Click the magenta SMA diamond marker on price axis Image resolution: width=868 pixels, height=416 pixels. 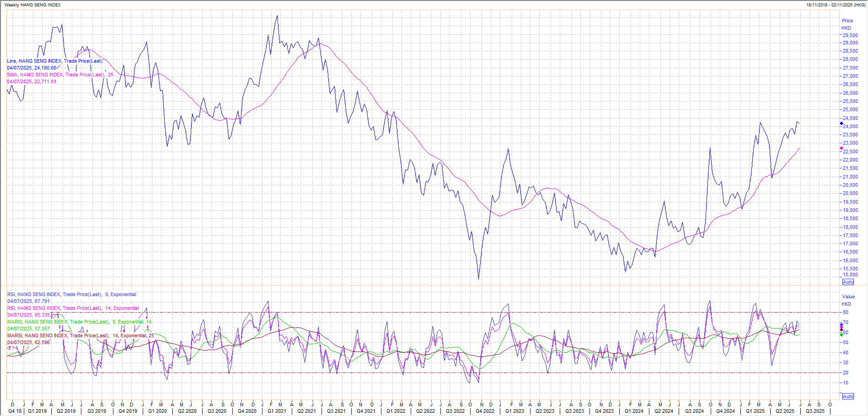[x=841, y=148]
